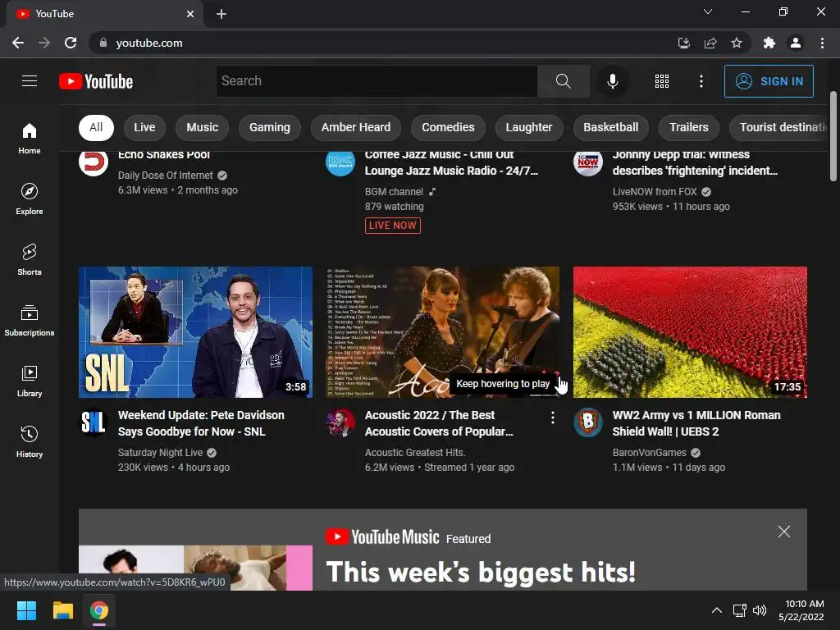Image resolution: width=840 pixels, height=630 pixels.
Task: Open Saturday Night Live channel avatar
Action: point(94,422)
